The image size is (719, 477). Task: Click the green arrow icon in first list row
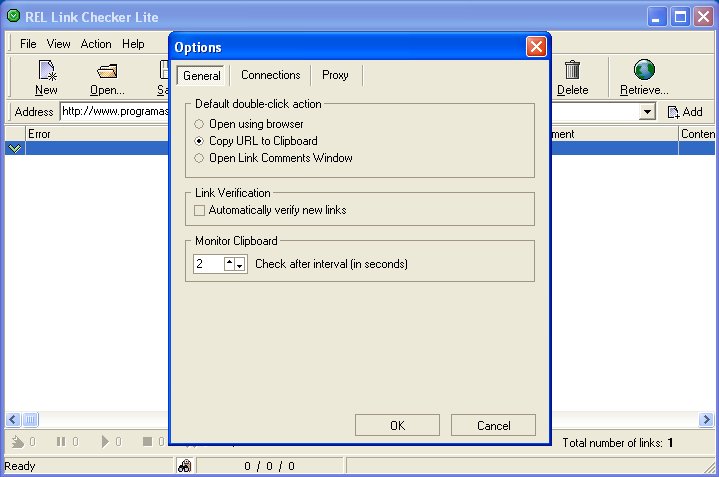tap(15, 148)
